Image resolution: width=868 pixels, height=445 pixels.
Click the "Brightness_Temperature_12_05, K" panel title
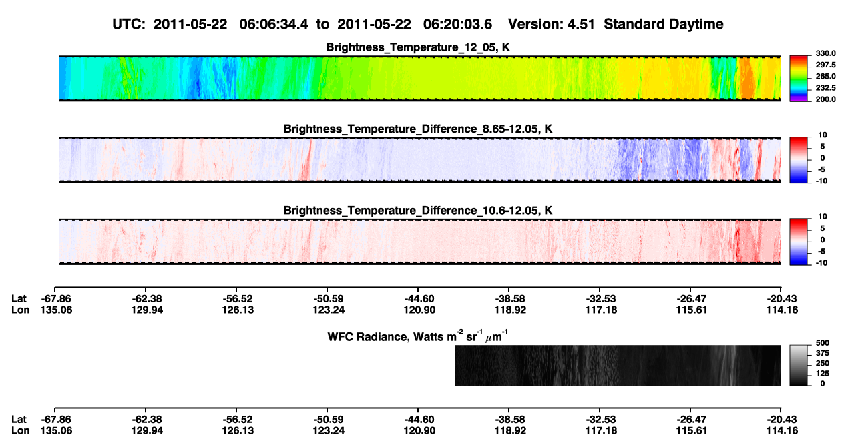click(x=418, y=47)
